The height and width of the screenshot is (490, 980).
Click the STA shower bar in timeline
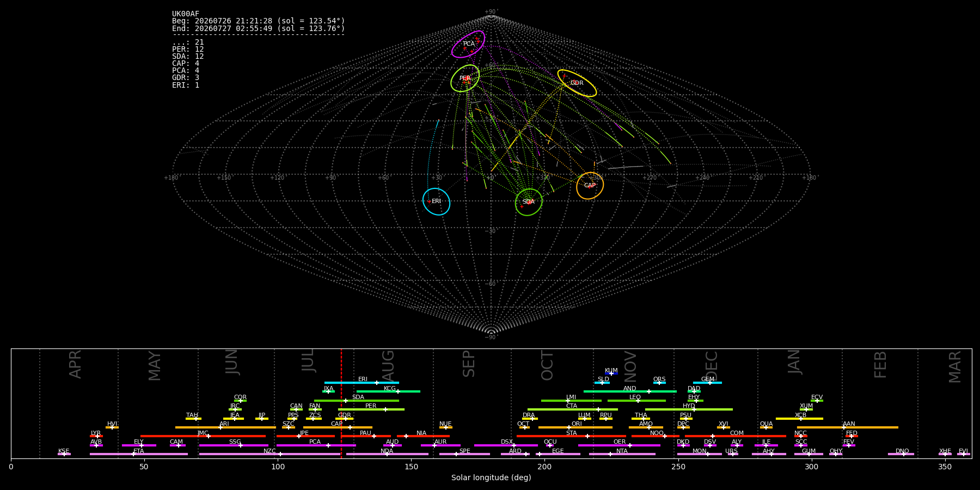[x=571, y=436]
